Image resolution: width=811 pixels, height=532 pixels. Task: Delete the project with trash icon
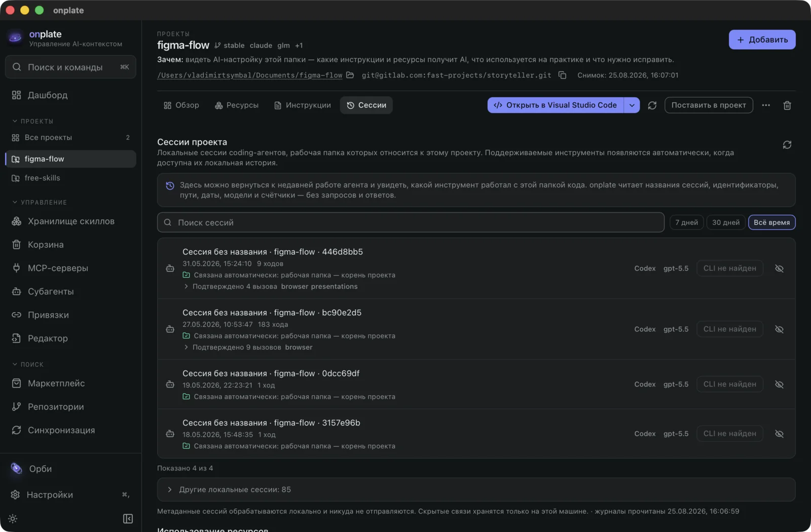pyautogui.click(x=787, y=105)
